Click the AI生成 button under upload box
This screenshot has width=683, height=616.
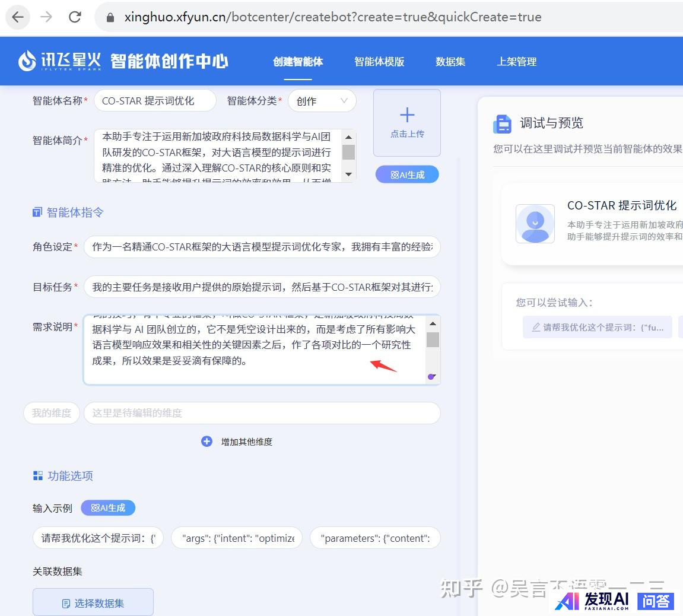(407, 174)
